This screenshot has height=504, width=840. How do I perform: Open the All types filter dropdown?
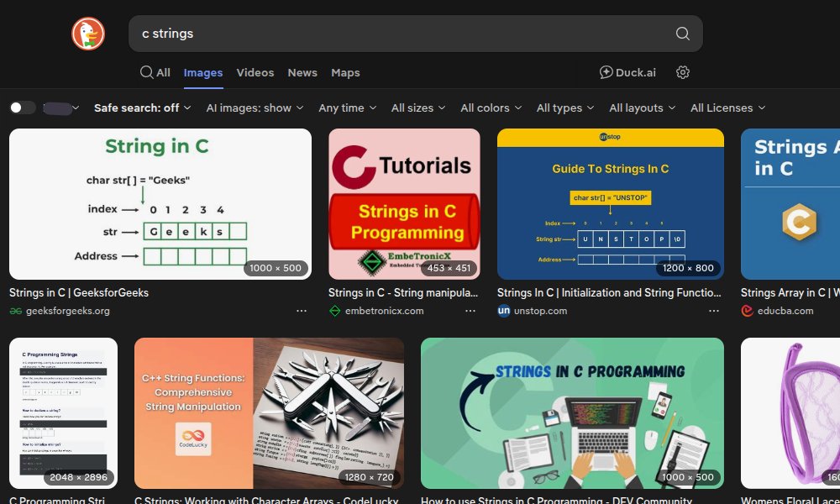(x=565, y=108)
